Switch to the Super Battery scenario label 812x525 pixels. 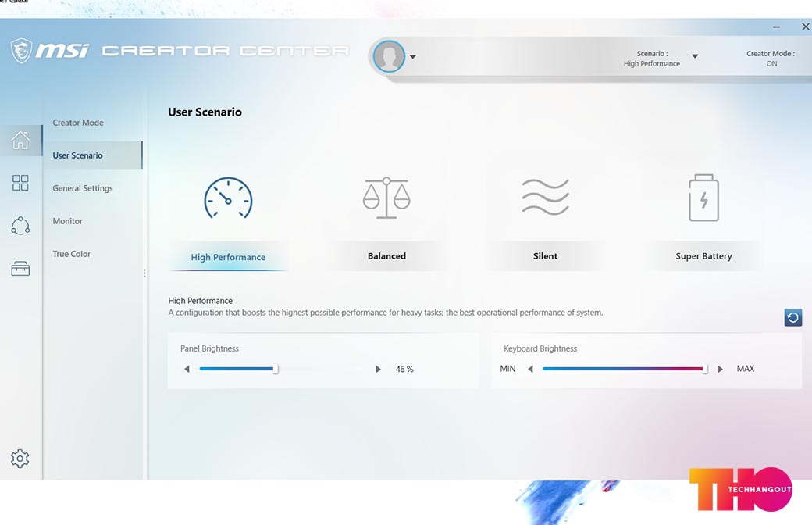[x=703, y=256]
